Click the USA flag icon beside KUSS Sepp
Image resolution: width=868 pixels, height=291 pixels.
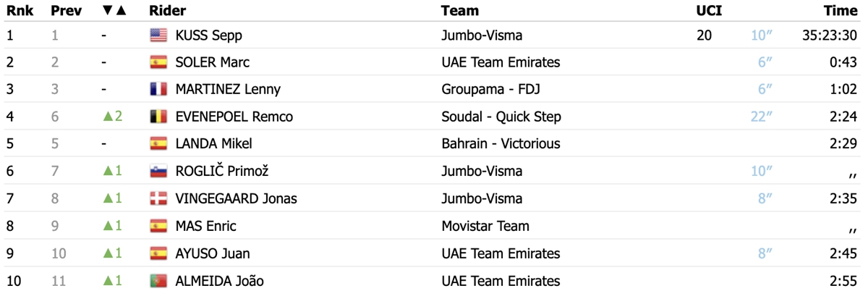coord(158,35)
